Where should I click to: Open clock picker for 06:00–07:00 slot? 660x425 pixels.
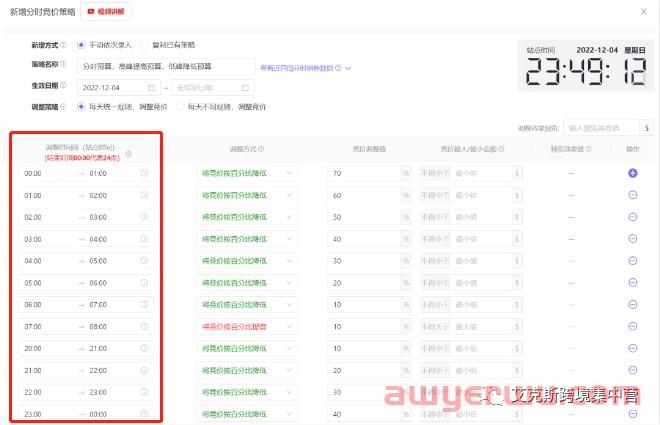(144, 304)
